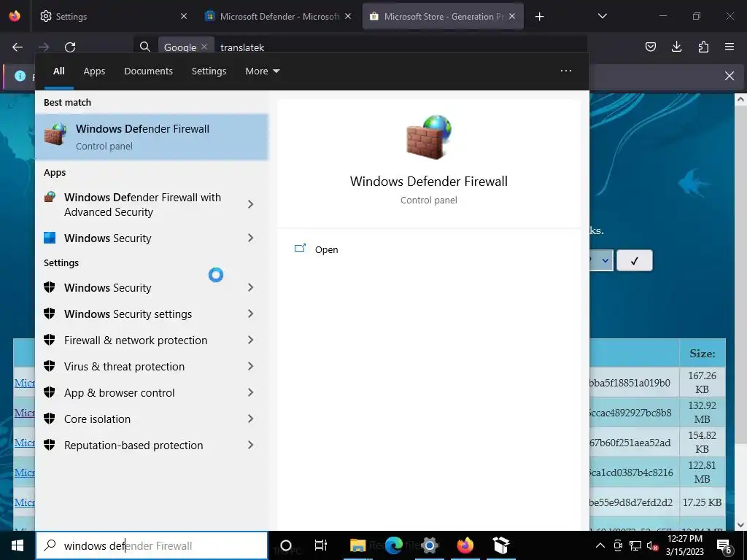
Task: Click the Windows Start button
Action: click(18, 545)
